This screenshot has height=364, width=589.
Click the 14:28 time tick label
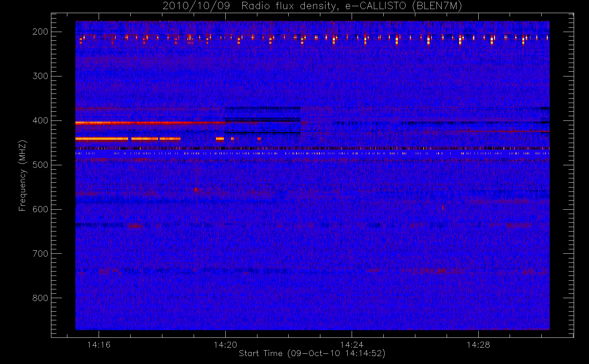(478, 345)
